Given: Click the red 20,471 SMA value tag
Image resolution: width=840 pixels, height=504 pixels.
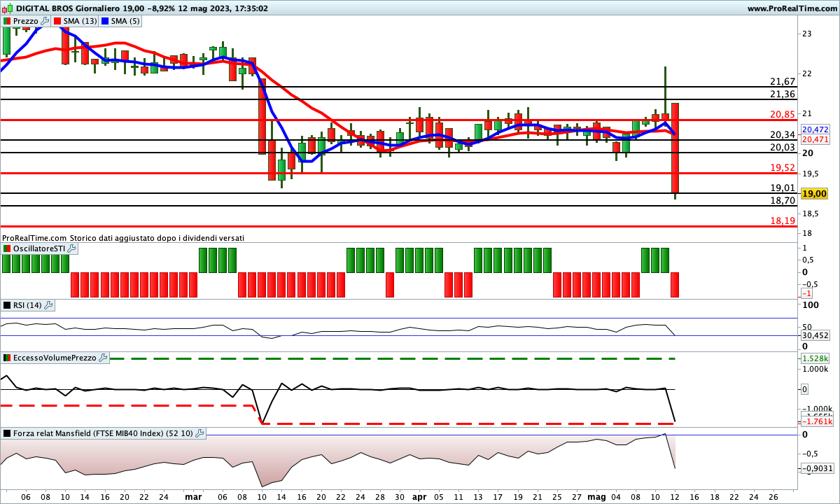Looking at the screenshot, I should click(815, 139).
